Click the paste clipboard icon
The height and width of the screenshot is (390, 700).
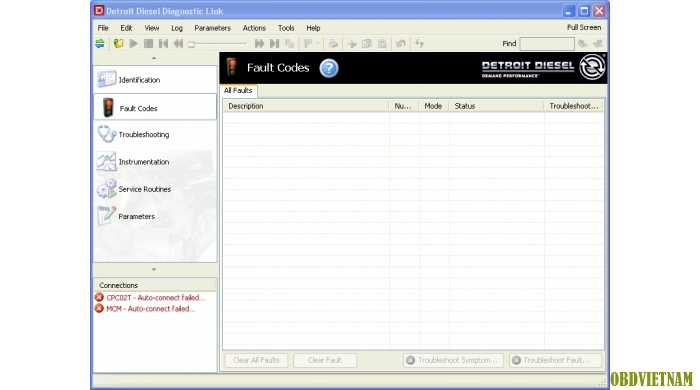pyautogui.click(x=383, y=44)
